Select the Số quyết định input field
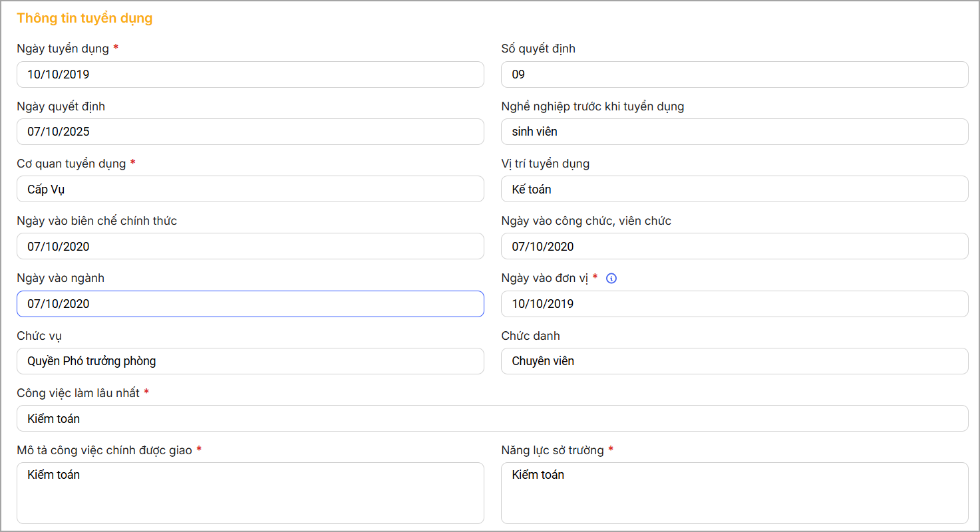Image resolution: width=980 pixels, height=532 pixels. coord(734,74)
